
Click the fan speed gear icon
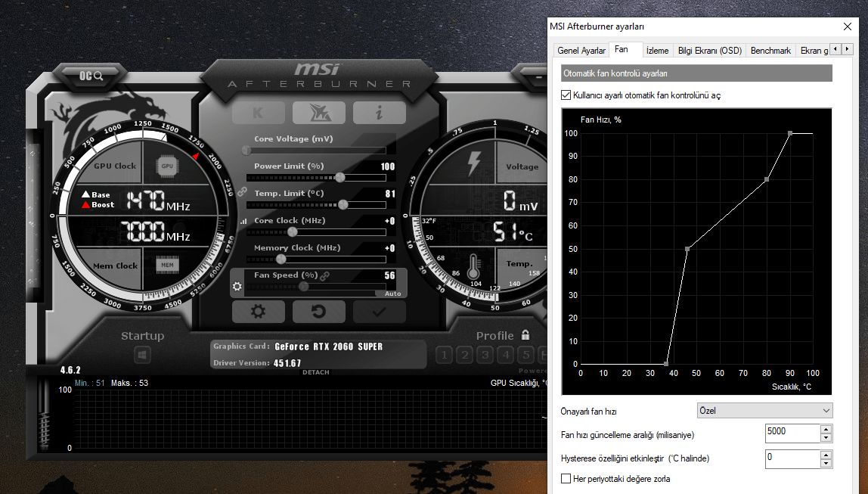click(x=237, y=286)
